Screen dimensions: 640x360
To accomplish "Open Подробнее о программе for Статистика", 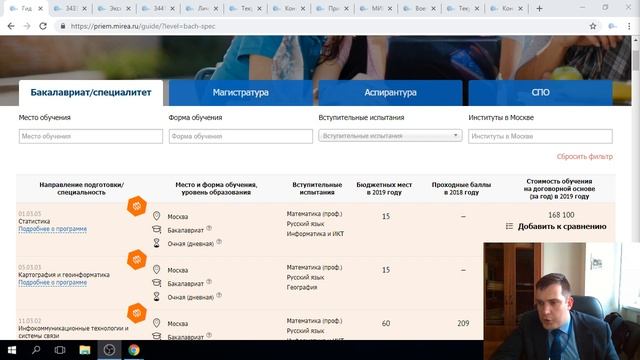I will click(x=53, y=229).
